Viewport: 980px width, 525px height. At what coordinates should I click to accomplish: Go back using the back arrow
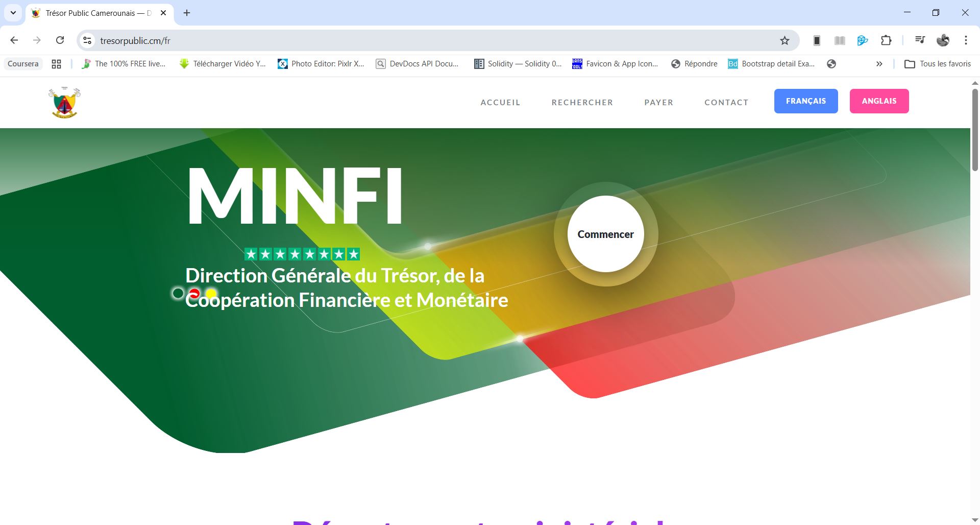tap(14, 40)
